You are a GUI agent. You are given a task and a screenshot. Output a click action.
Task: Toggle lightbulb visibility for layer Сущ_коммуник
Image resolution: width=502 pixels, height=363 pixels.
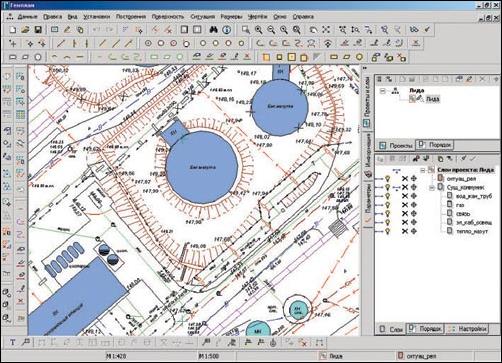tap(388, 187)
